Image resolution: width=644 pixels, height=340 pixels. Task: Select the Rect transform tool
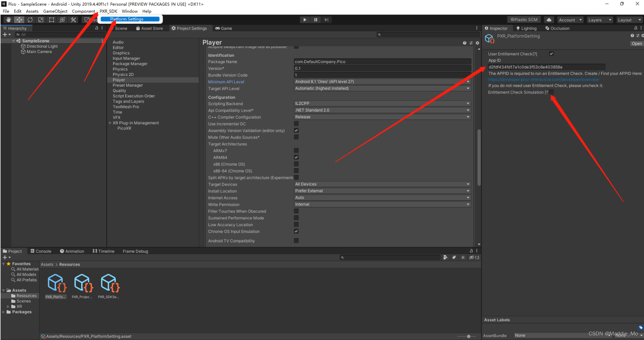51,20
